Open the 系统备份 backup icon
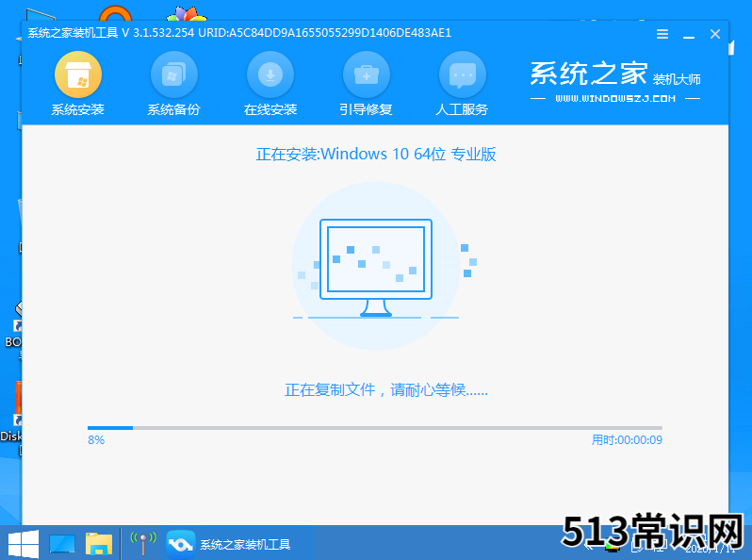The image size is (752, 560). pyautogui.click(x=174, y=74)
